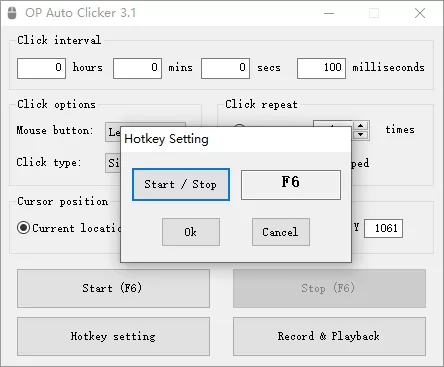Click the hours input field
Viewport: 444px width, 367px height.
pos(41,68)
